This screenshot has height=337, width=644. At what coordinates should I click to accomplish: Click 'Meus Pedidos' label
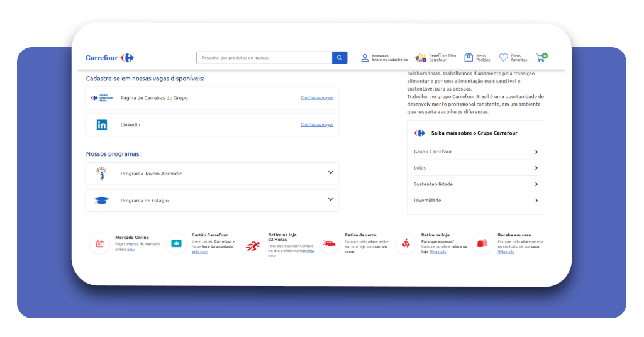(483, 58)
